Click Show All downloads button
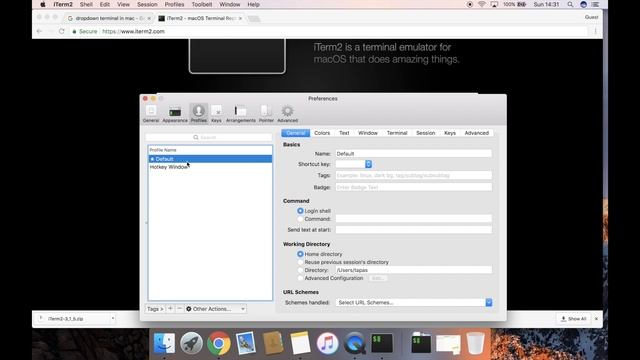 tap(574, 319)
